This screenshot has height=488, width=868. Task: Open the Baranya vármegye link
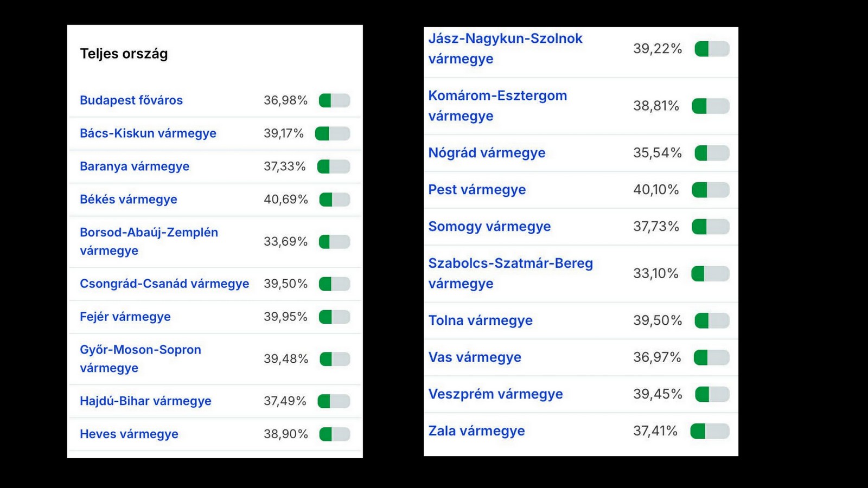135,166
